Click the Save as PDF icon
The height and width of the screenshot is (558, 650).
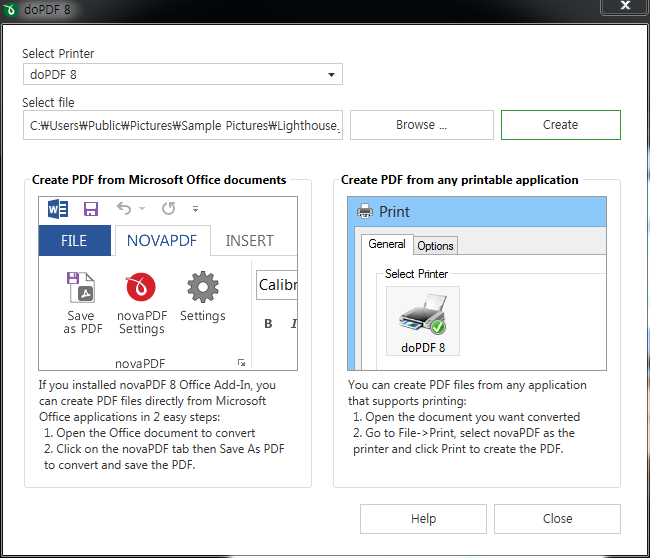point(81,287)
